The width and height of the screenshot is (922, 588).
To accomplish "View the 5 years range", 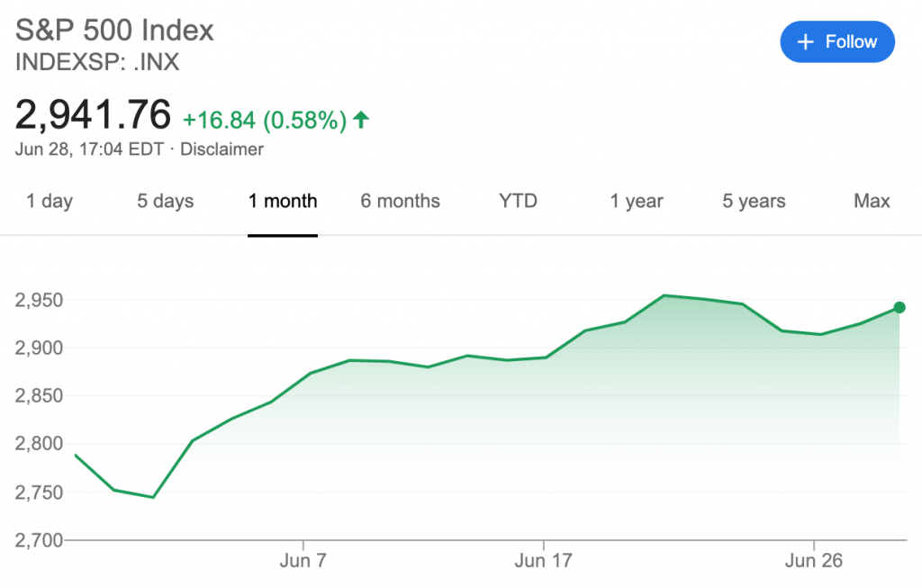I will click(754, 201).
